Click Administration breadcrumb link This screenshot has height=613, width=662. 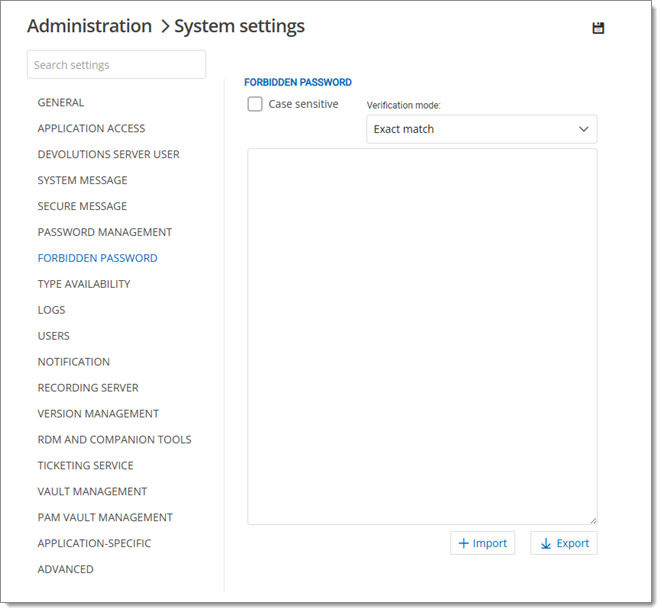89,26
